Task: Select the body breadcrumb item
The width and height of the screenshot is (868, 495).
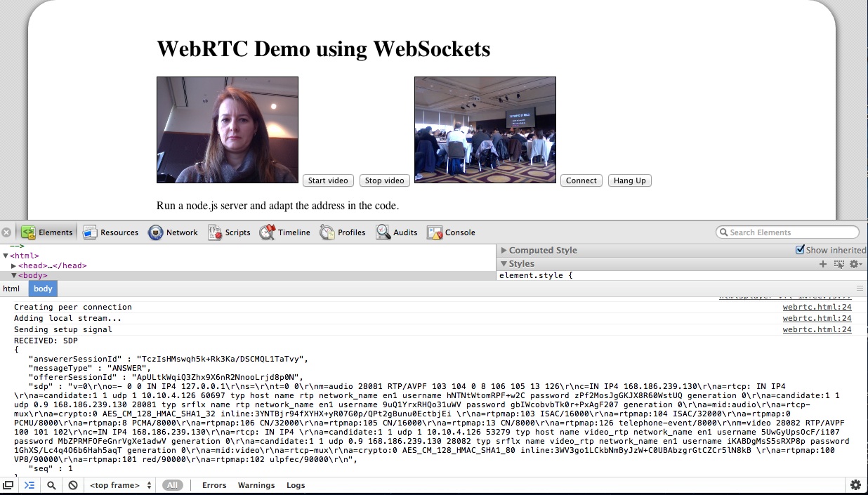Action: [x=42, y=289]
